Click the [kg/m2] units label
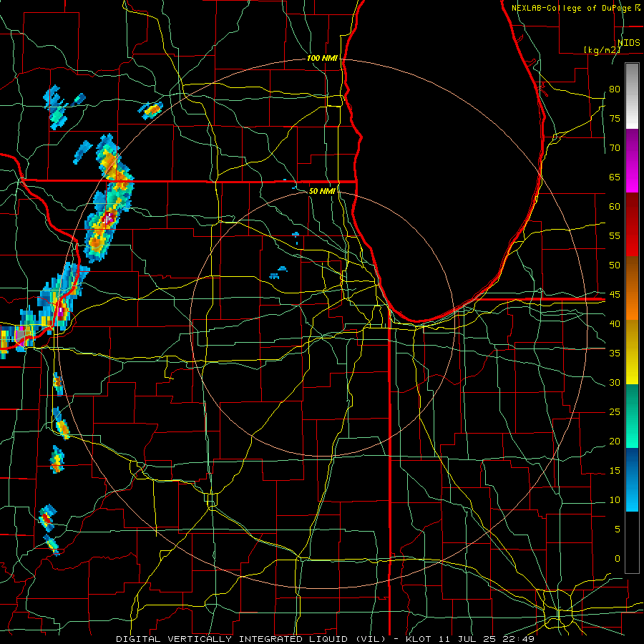Viewport: 644px width, 644px height. pos(602,50)
